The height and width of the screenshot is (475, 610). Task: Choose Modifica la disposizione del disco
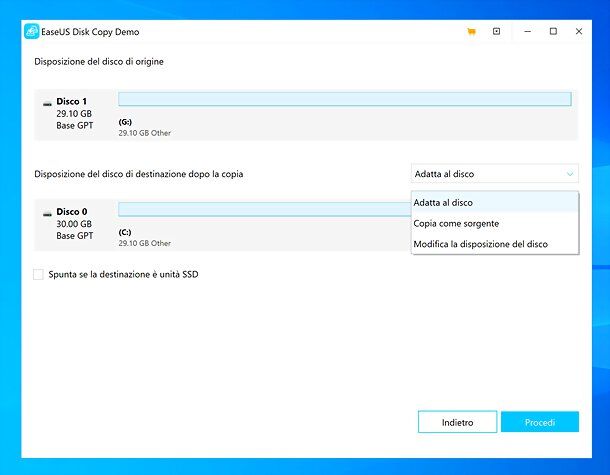(x=495, y=244)
